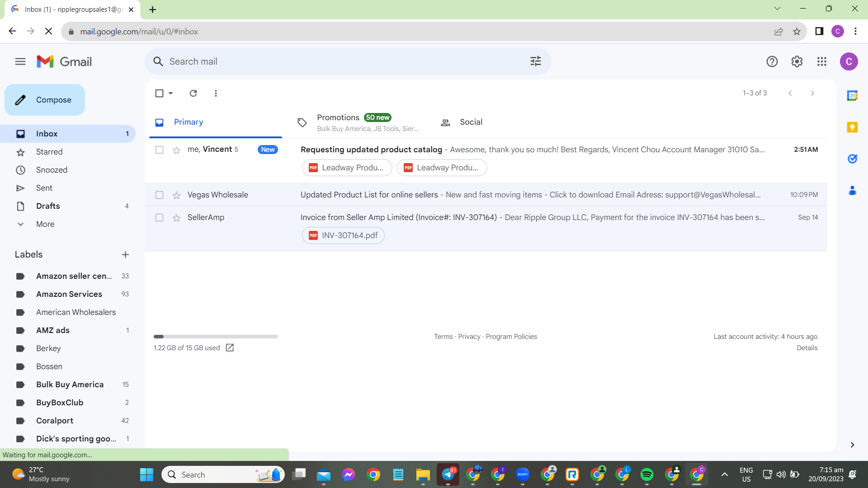This screenshot has height=488, width=868.
Task: Open the Starred folder
Action: pos(68,152)
